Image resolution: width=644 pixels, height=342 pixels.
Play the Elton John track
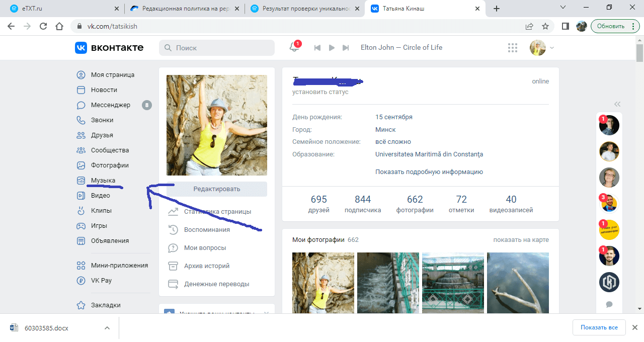(332, 47)
